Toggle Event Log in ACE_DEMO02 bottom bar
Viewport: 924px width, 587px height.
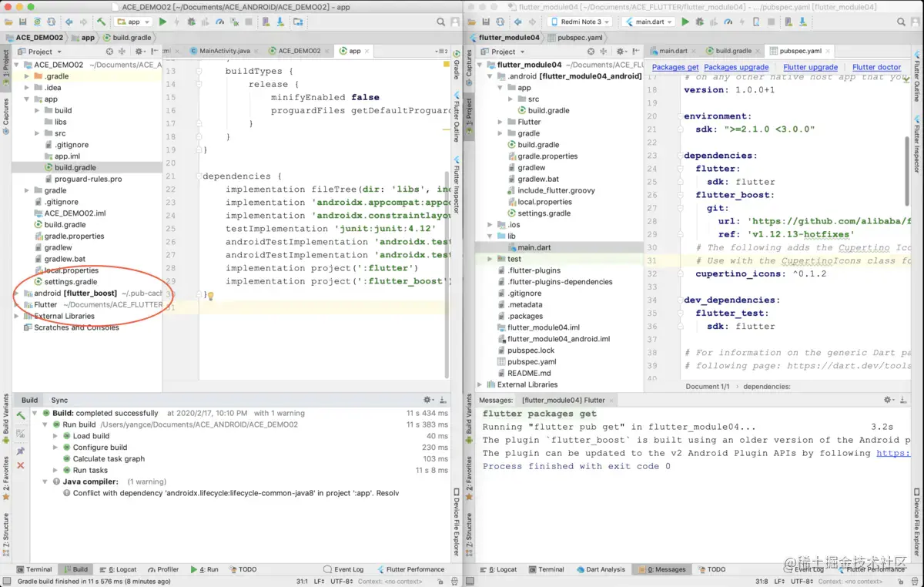343,569
